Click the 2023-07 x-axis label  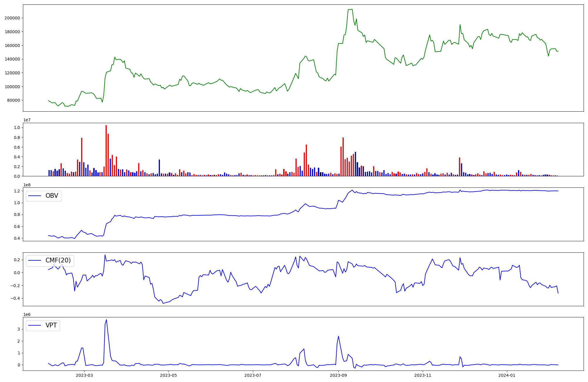tap(253, 375)
